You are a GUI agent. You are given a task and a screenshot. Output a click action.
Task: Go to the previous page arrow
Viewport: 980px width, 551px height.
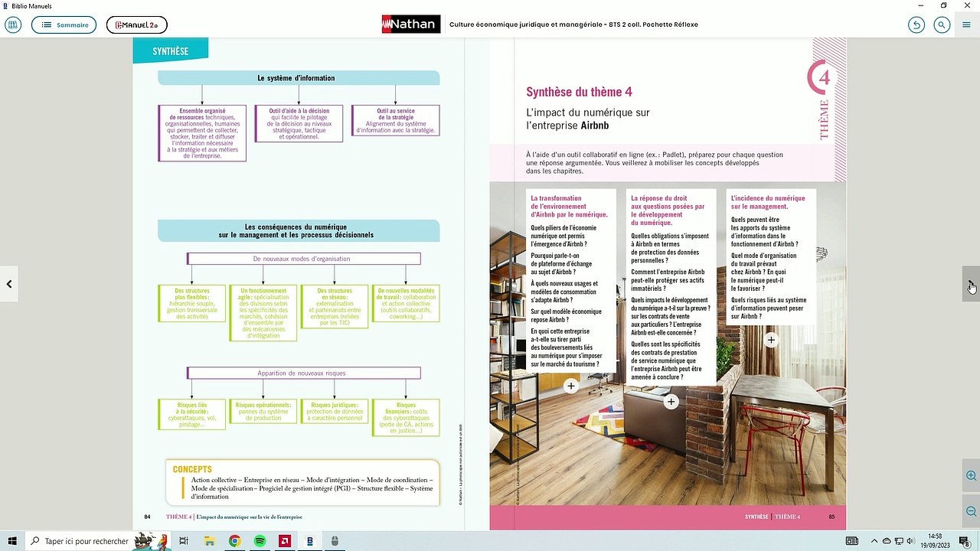[9, 284]
